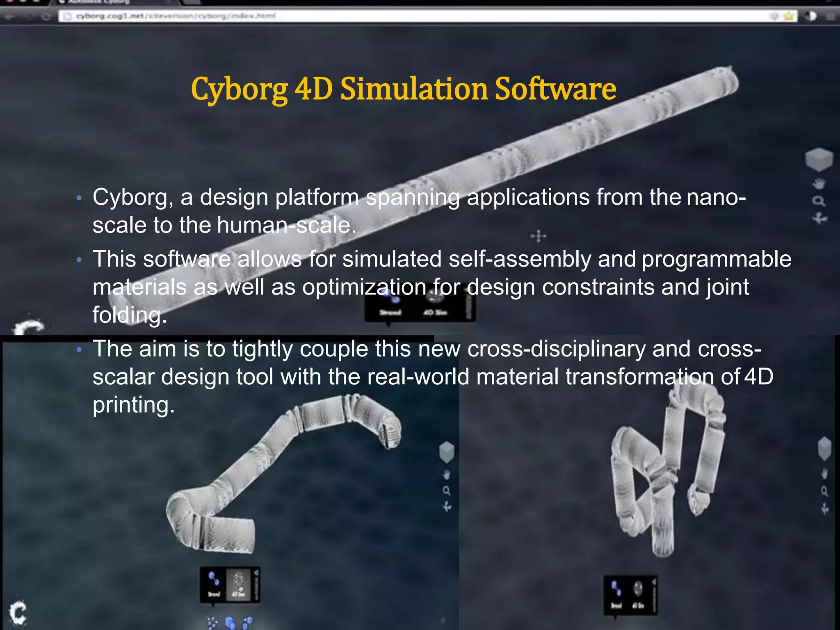Select the orbit tool beside the straight rod

coord(819,218)
